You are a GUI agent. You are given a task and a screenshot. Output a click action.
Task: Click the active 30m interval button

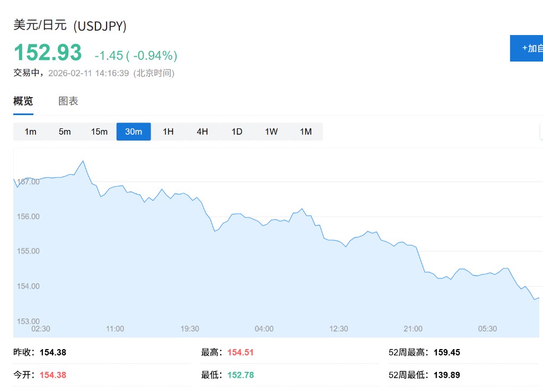point(134,132)
